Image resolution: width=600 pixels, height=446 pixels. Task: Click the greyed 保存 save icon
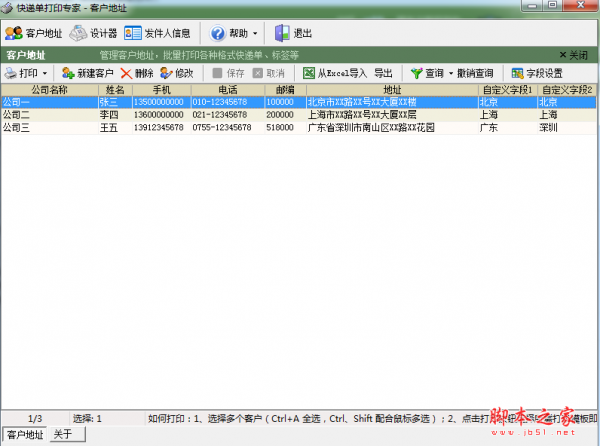click(x=217, y=73)
